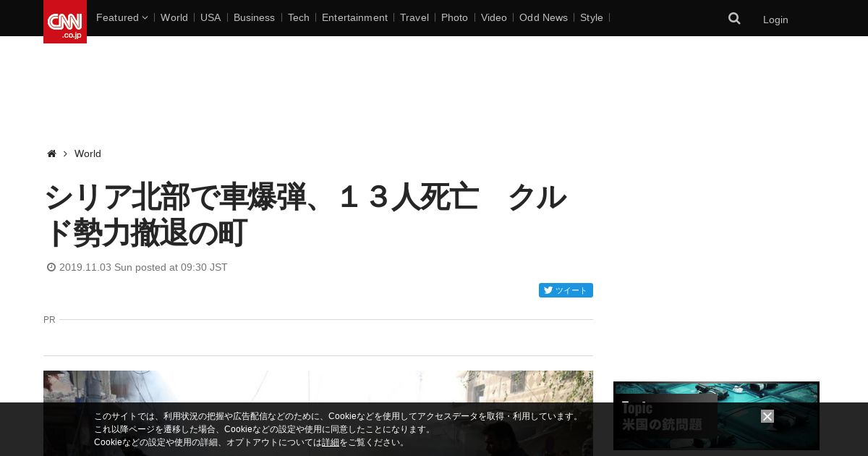Click the article's main photo
The height and width of the screenshot is (456, 868).
pos(318,413)
